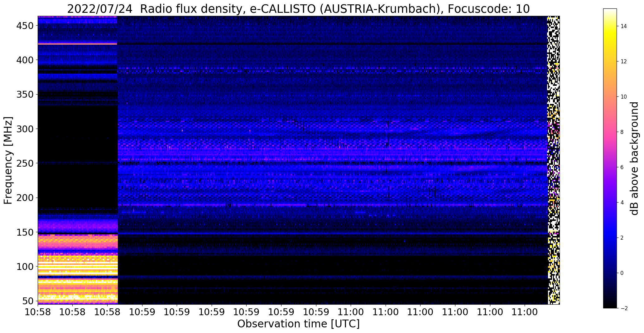Click the colorbar tick value 0
The image size is (644, 333).
coord(622,273)
